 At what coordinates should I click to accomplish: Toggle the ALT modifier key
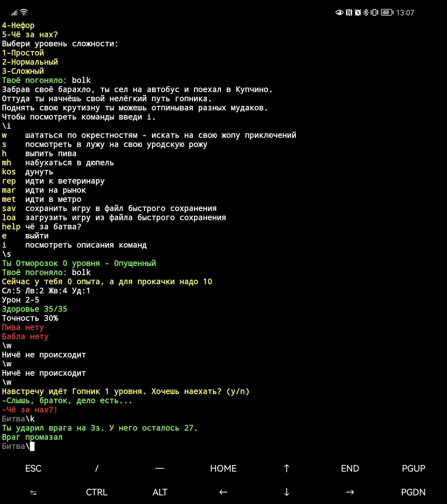click(160, 492)
